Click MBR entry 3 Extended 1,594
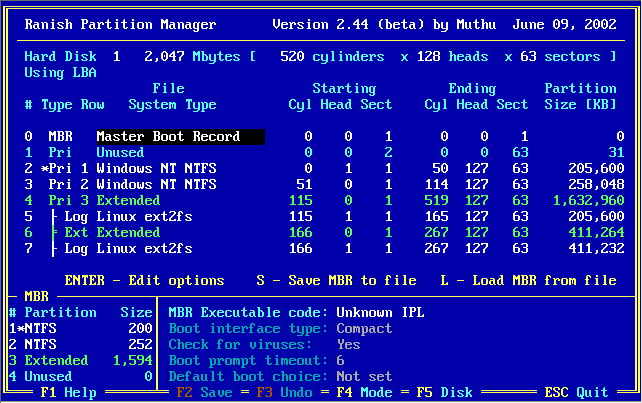Image resolution: width=642 pixels, height=403 pixels. click(x=80, y=360)
